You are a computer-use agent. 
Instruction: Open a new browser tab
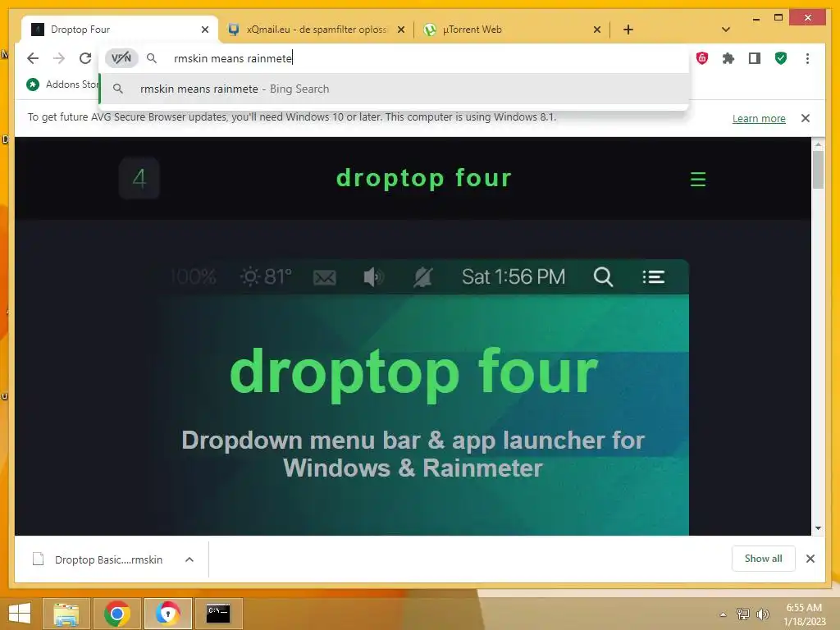point(628,30)
